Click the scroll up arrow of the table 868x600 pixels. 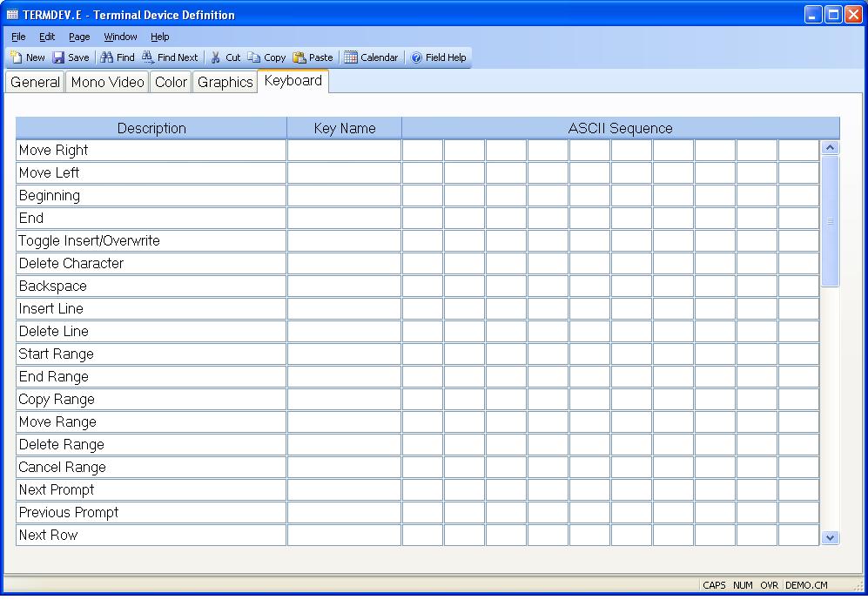(830, 148)
